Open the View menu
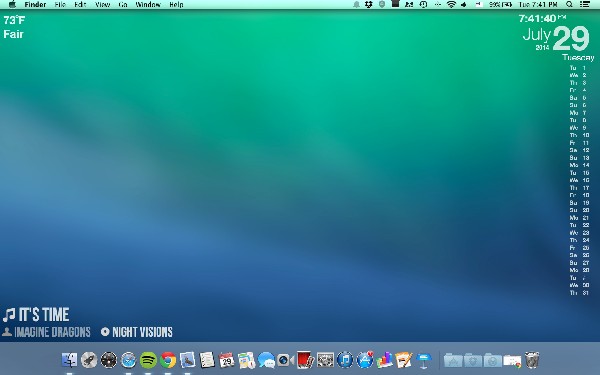The width and height of the screenshot is (600, 375). pos(102,5)
